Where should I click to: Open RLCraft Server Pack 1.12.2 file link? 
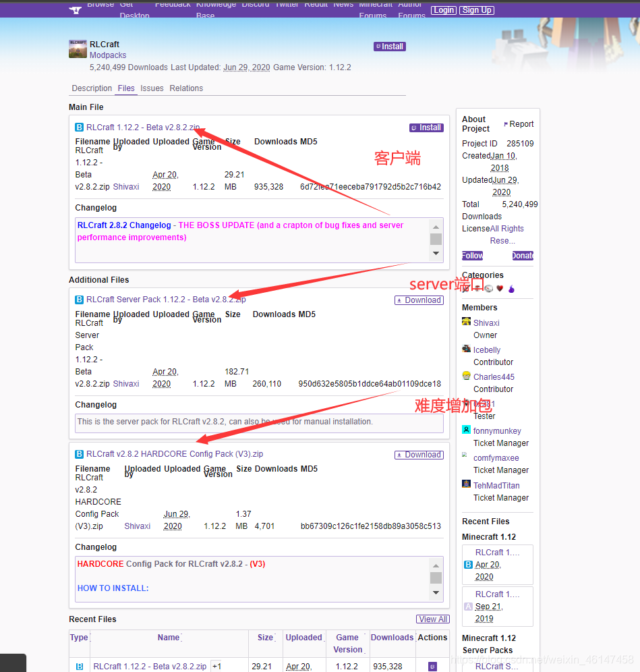coord(166,299)
